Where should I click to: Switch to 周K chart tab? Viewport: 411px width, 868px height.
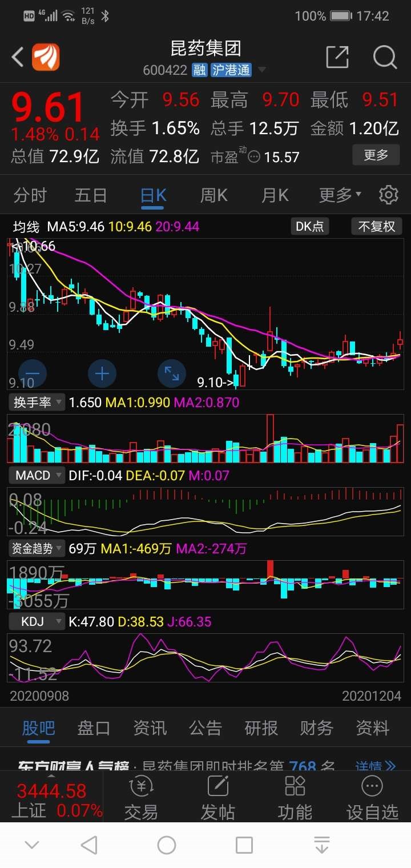pyautogui.click(x=214, y=195)
